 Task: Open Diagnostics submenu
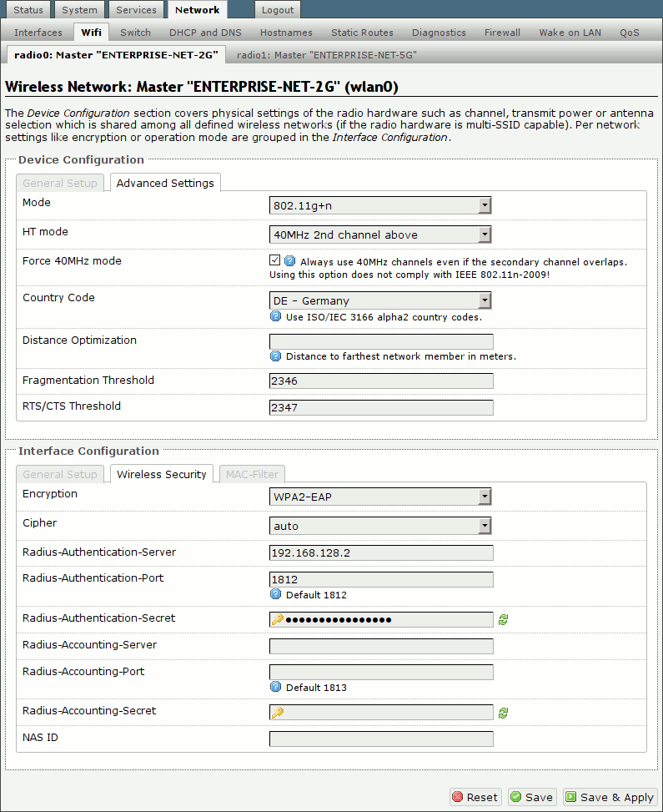coord(439,32)
